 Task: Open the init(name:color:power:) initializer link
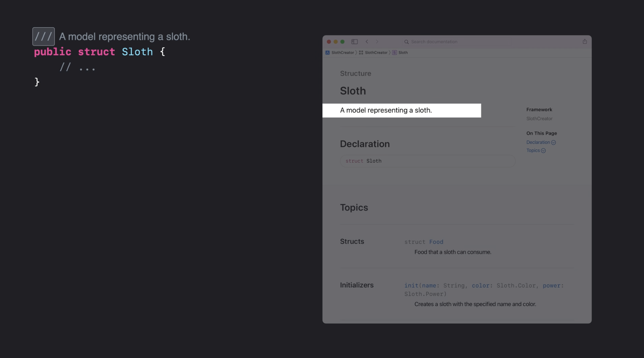pos(484,290)
